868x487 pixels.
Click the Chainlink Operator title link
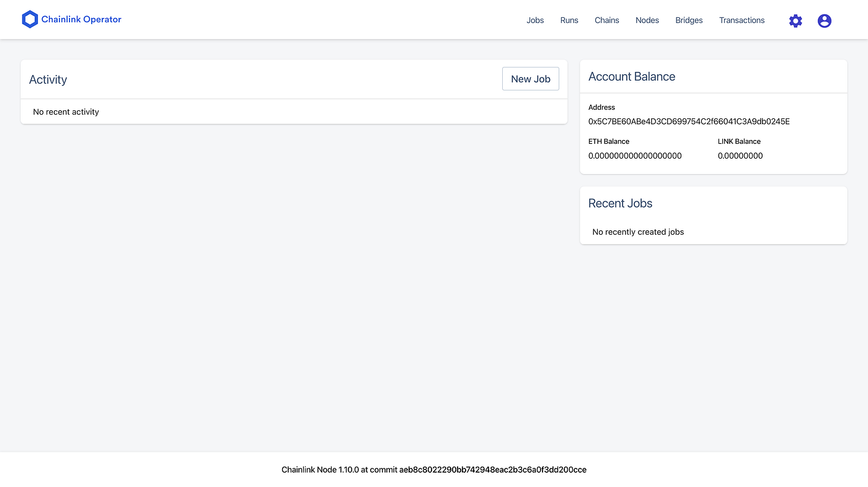[x=81, y=19]
